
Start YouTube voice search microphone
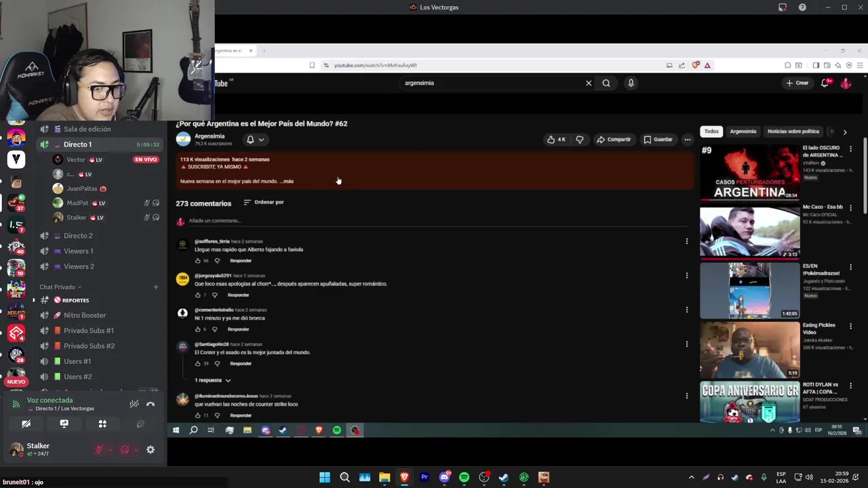[631, 83]
